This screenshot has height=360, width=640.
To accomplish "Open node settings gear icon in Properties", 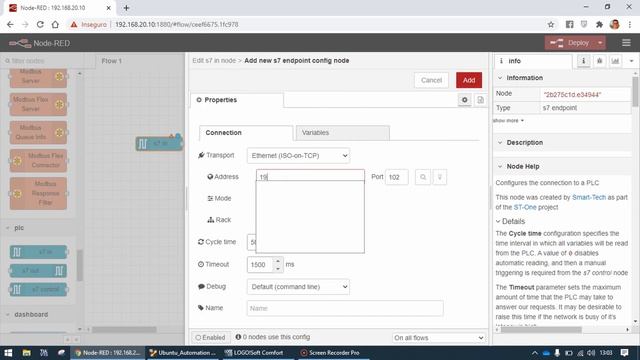I will point(464,100).
